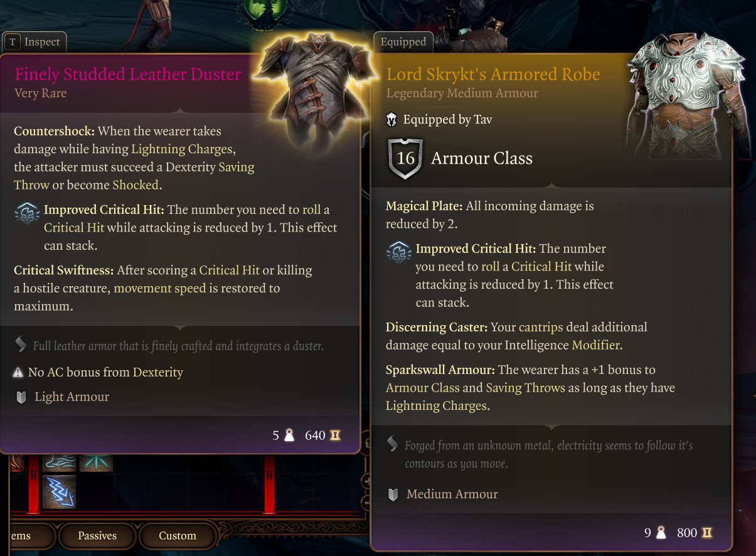The image size is (756, 556).
Task: Switch to the Passives hotbar tab
Action: [97, 536]
